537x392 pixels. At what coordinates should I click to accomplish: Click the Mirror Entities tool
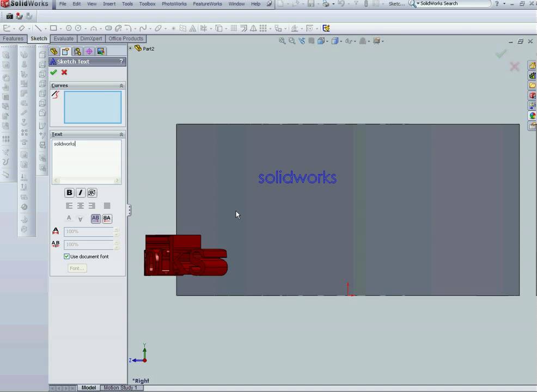tap(253, 28)
